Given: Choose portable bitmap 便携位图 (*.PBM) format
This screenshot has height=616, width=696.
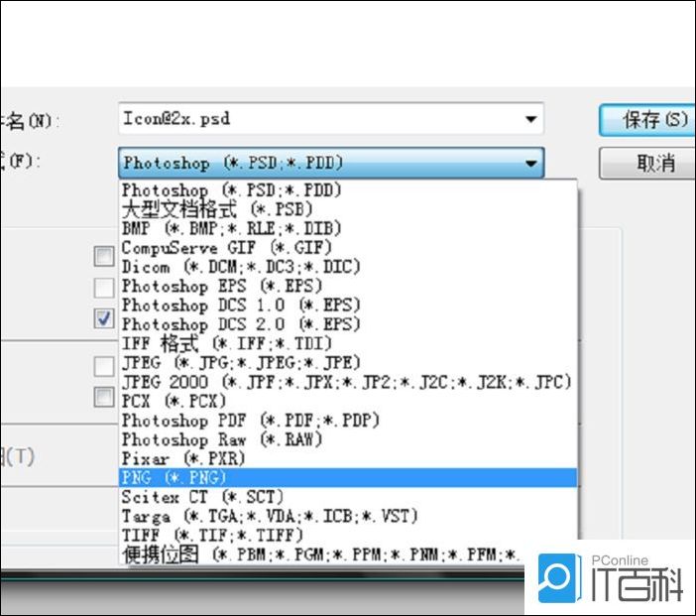Looking at the screenshot, I should [322, 554].
